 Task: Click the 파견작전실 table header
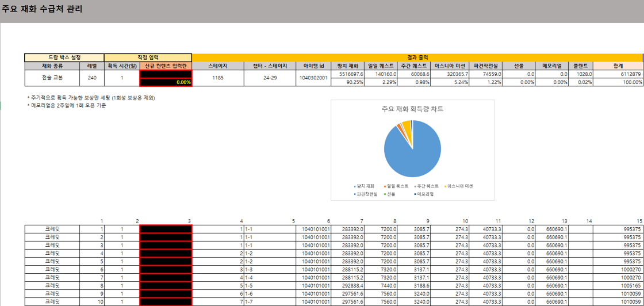click(x=485, y=66)
